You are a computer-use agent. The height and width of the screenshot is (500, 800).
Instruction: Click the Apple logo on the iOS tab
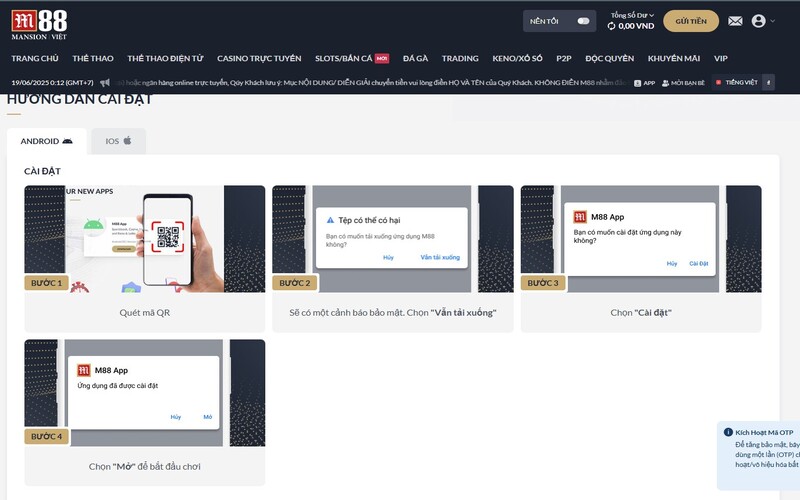pyautogui.click(x=127, y=140)
